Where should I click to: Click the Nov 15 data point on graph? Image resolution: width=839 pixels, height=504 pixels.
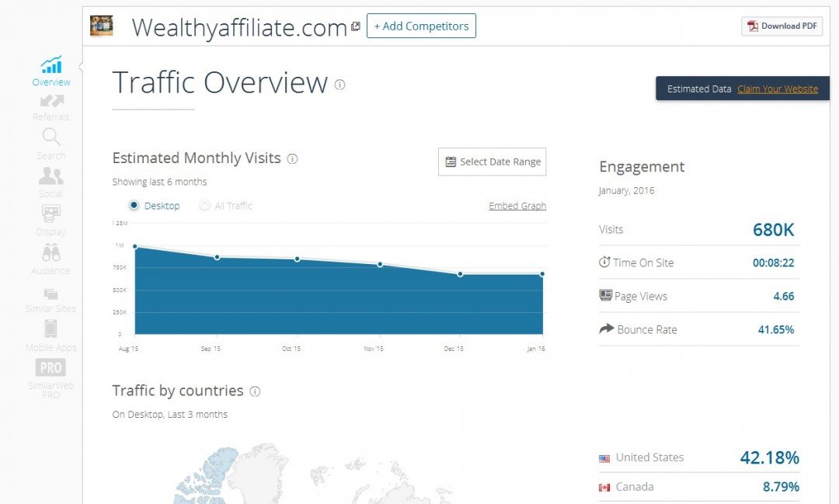380,264
